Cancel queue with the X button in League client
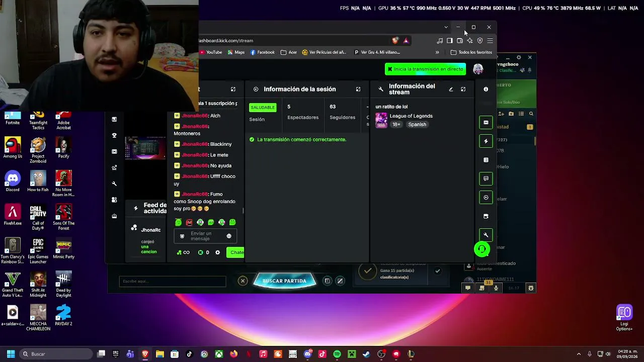Screen dimensions: 644x362 [243, 281]
